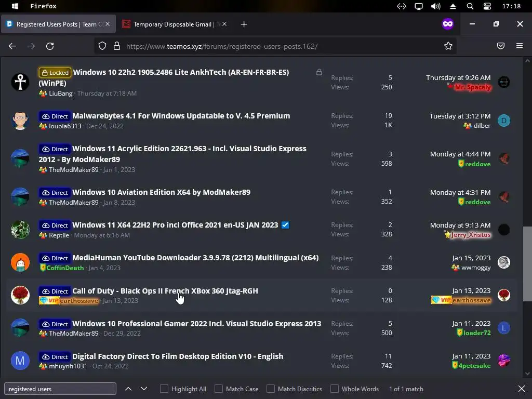Click the volume speaker icon in top bar
The width and height of the screenshot is (532, 399).
tap(436, 6)
